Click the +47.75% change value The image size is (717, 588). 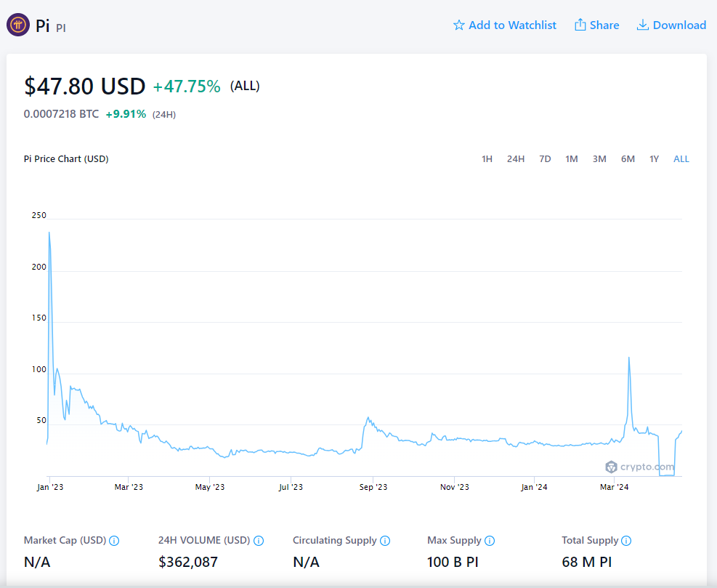pos(187,86)
